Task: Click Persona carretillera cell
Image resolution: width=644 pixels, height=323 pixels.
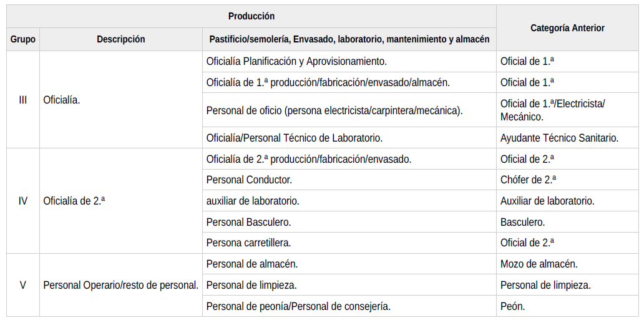Action: pos(349,243)
